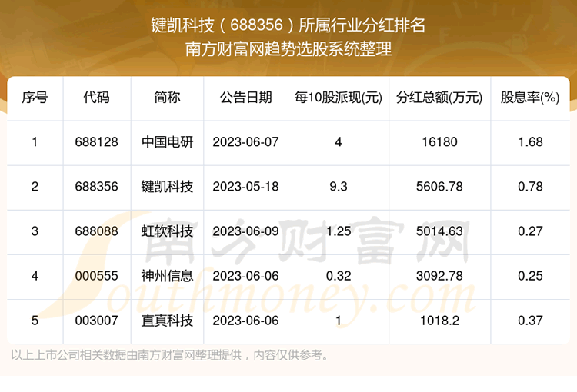Click rank number 1 in 序号 column
Screen dimensions: 577x392
tap(35, 142)
